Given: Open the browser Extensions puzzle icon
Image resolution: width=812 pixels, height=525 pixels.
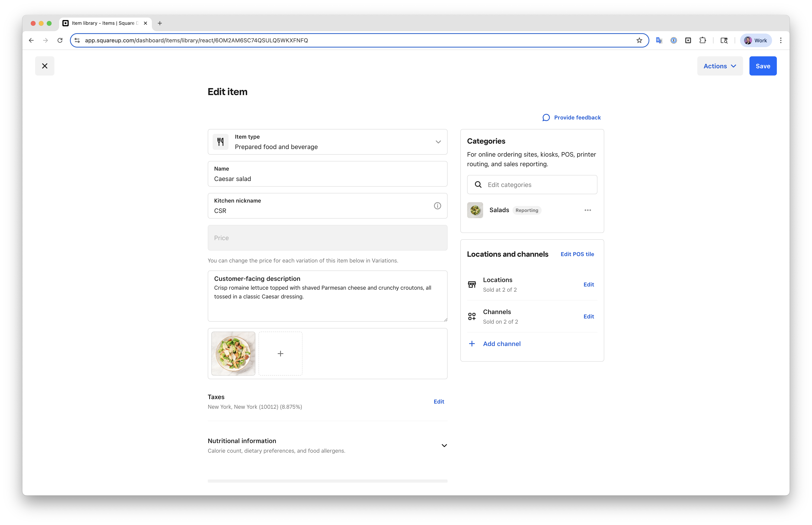Looking at the screenshot, I should 702,40.
